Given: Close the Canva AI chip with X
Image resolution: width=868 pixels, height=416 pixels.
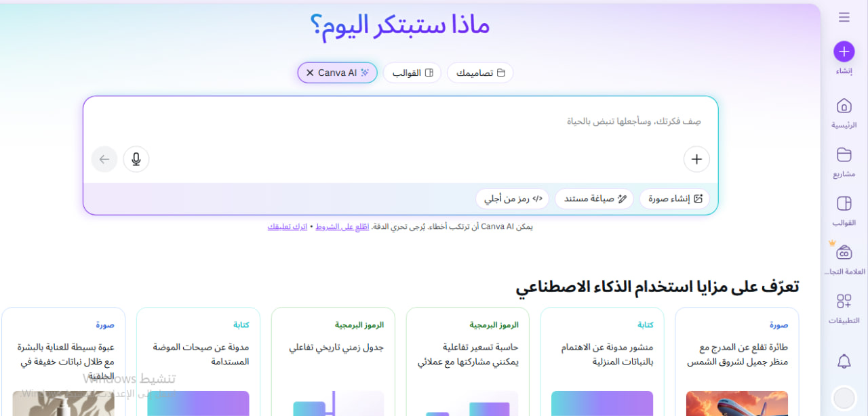Looking at the screenshot, I should 310,72.
